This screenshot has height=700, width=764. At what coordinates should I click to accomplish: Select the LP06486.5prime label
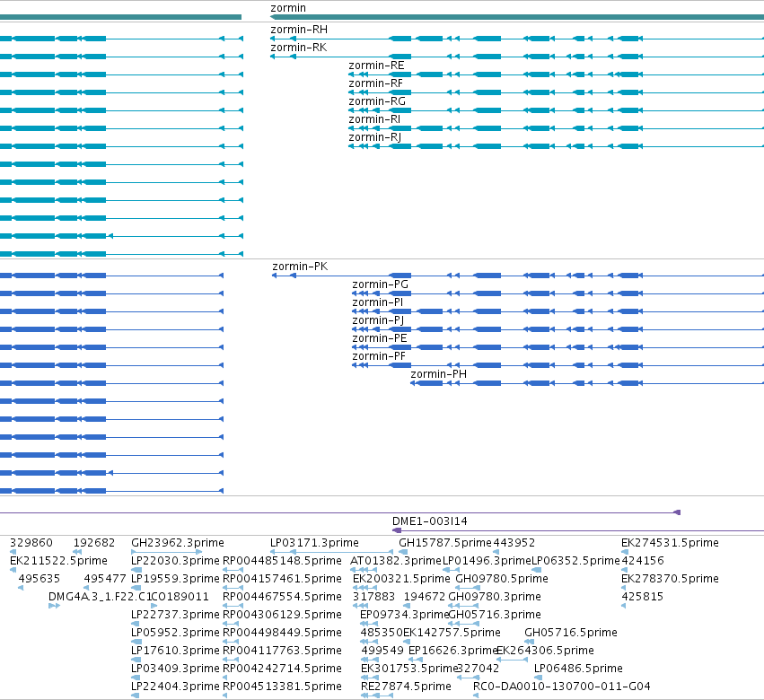(578, 669)
